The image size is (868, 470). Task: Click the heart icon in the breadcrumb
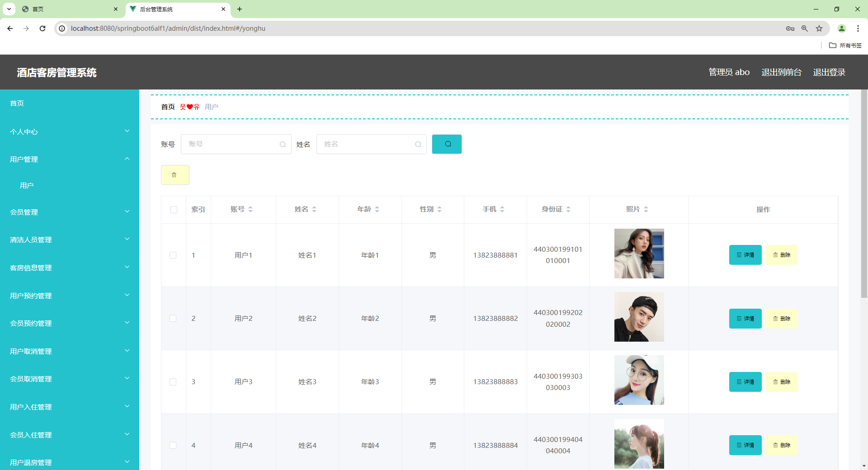pos(189,107)
